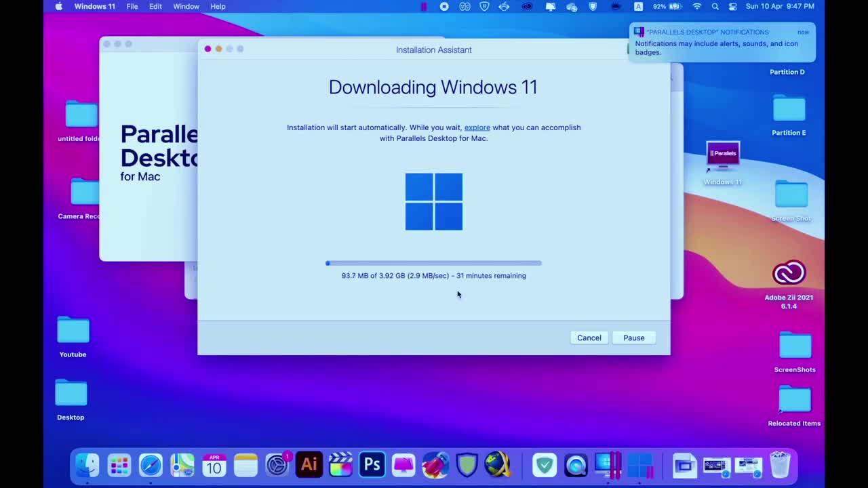Pause the Windows 11 download
868x488 pixels.
pos(634,338)
